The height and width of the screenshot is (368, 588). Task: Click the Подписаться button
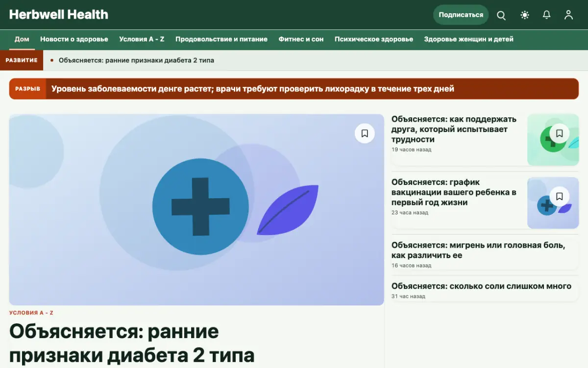461,15
